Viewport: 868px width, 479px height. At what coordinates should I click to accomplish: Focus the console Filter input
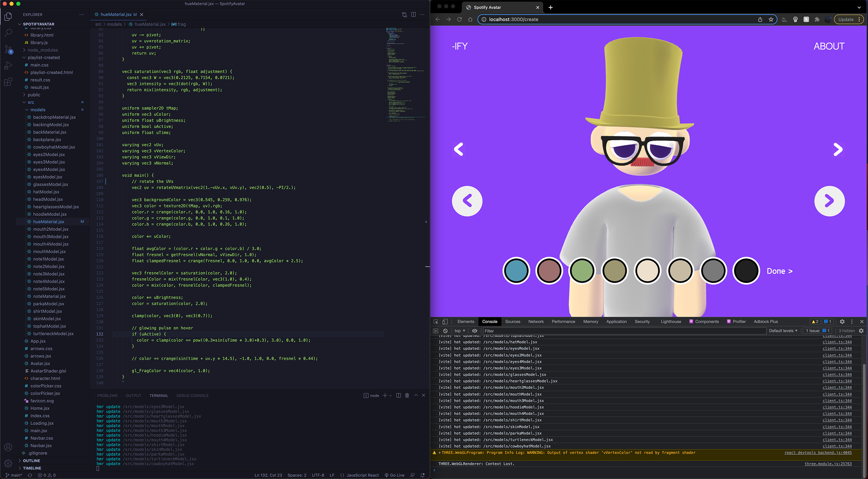coord(624,331)
